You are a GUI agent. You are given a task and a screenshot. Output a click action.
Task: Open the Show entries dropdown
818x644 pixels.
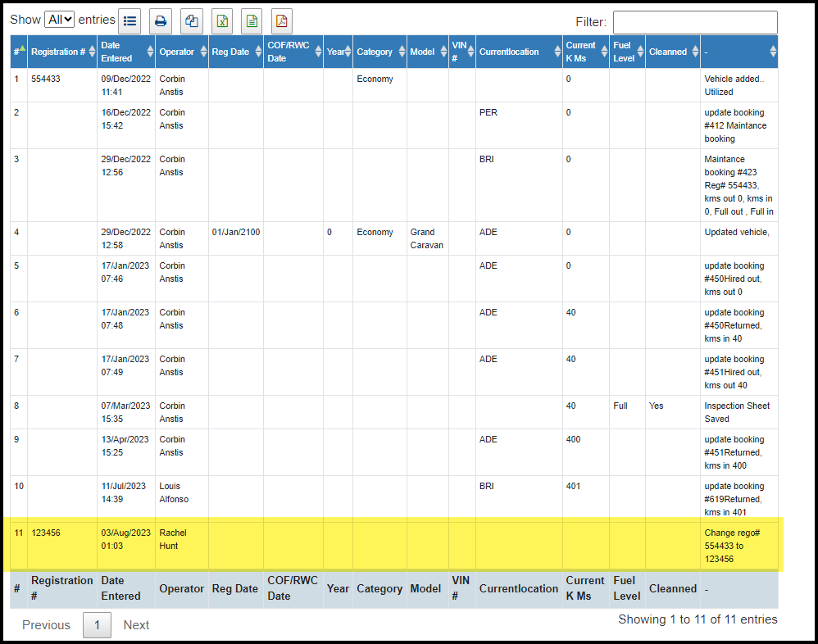pyautogui.click(x=59, y=19)
